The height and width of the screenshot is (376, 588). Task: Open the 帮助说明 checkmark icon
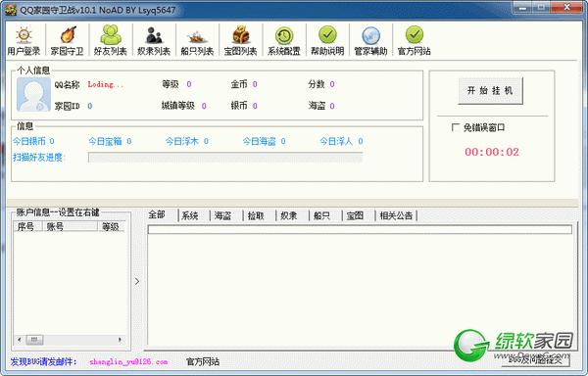point(327,40)
